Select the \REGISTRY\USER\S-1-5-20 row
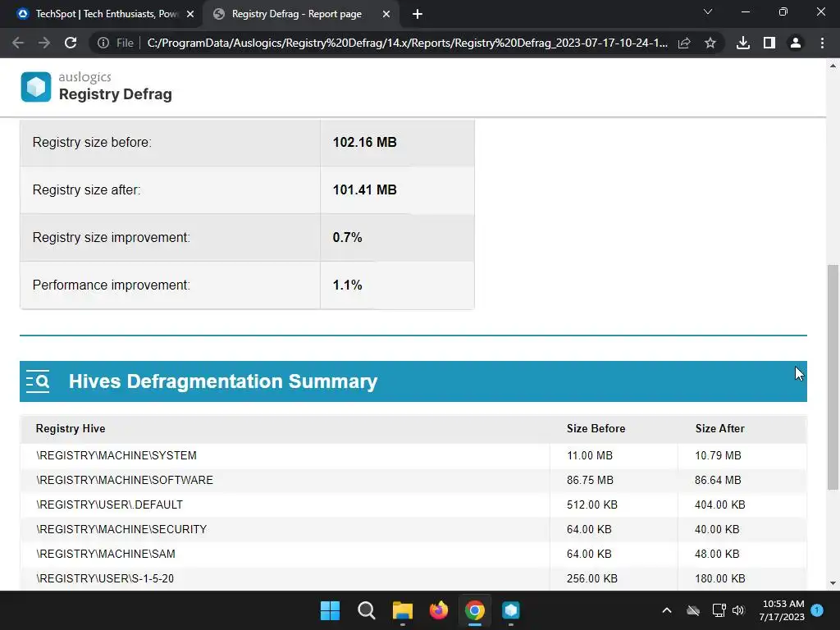 [x=413, y=579]
